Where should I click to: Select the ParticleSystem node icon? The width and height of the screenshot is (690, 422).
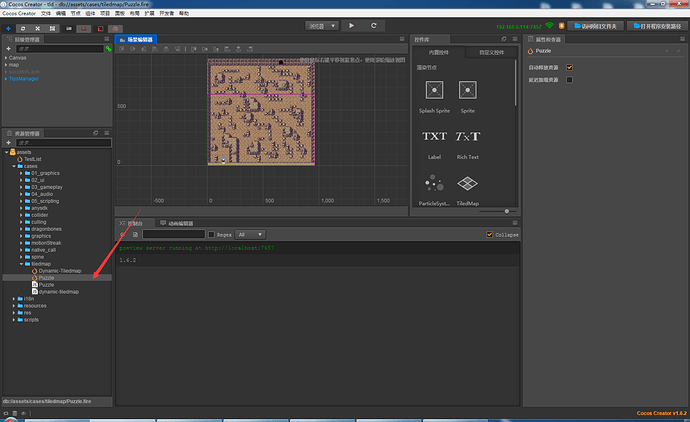(x=434, y=184)
